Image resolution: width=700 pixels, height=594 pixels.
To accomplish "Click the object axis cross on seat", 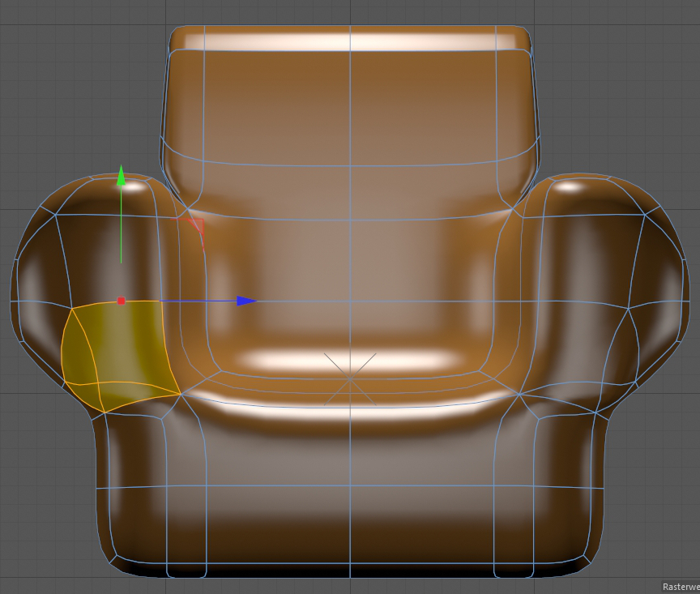I will coord(350,378).
